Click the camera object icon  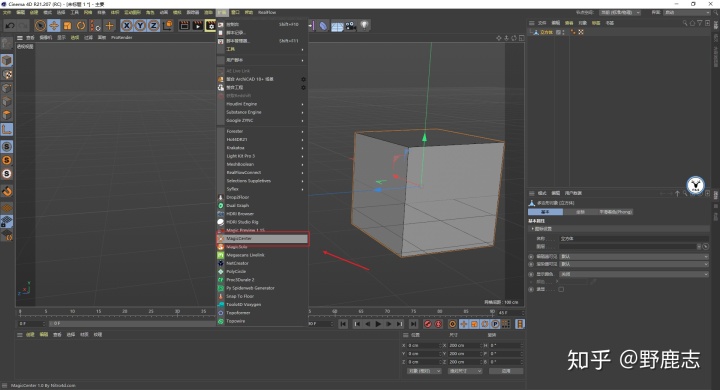(350, 26)
